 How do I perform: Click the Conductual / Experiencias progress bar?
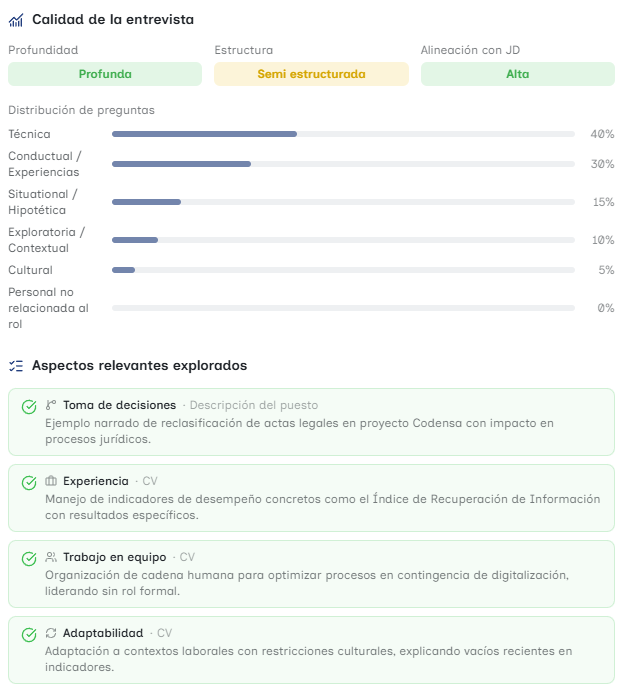pos(343,164)
